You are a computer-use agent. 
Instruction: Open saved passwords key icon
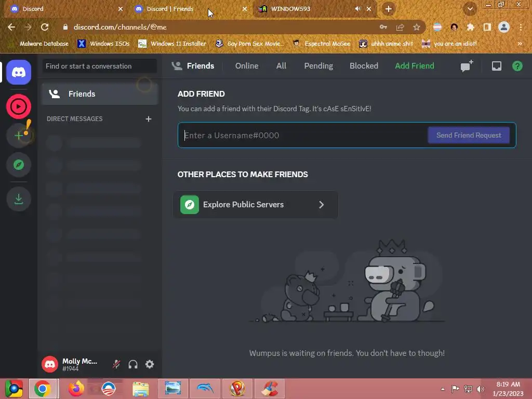383,27
